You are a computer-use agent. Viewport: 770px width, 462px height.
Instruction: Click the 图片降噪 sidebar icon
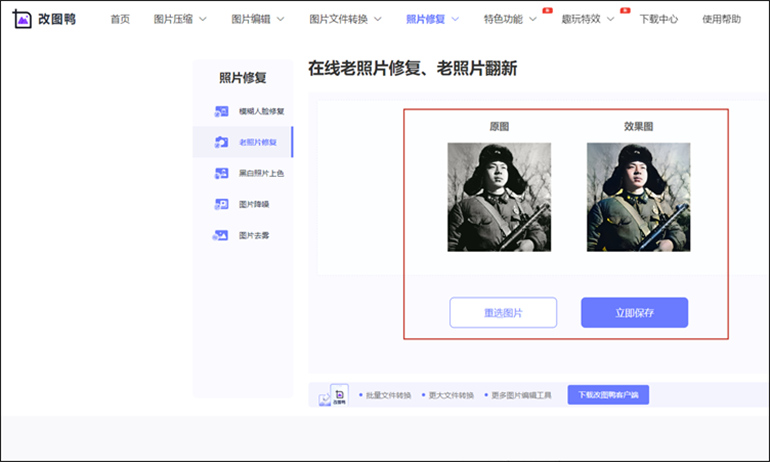[221, 204]
